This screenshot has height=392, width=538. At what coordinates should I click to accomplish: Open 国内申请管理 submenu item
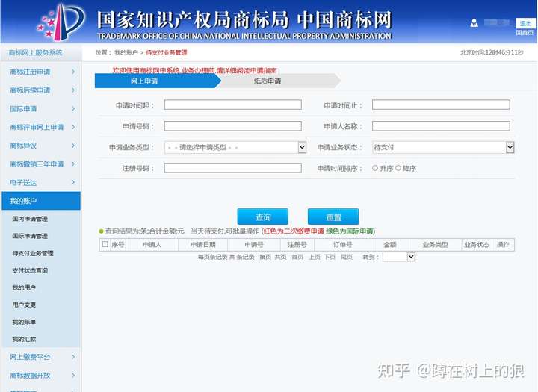[30, 219]
